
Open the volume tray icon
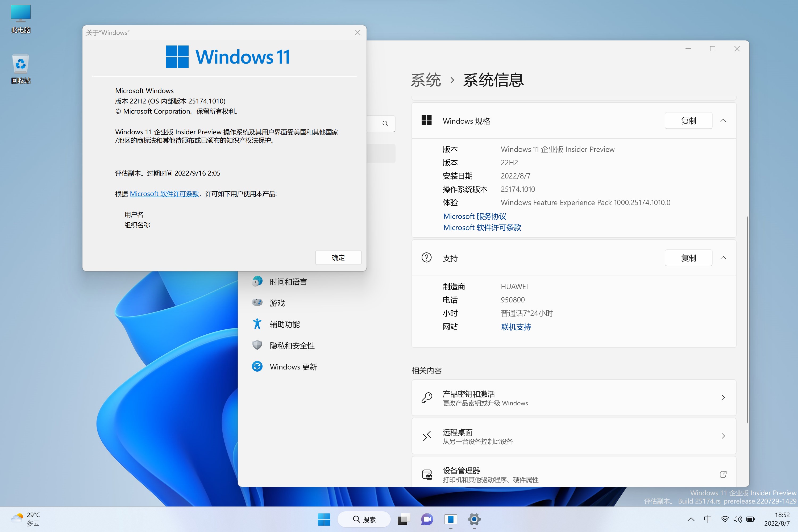738,519
